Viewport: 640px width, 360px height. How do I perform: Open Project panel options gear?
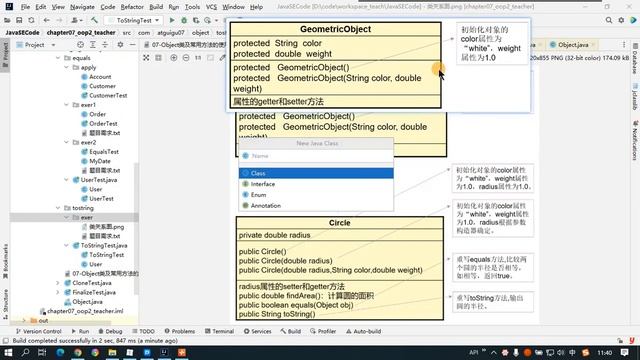click(x=120, y=45)
